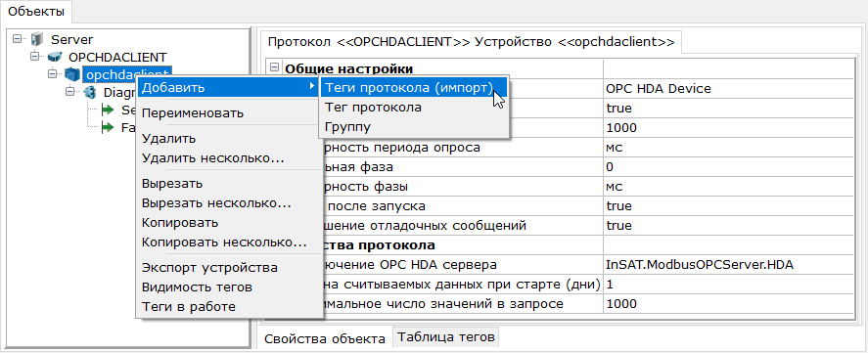The width and height of the screenshot is (868, 353).
Task: Collapse the OPCHDACLIENT tree node
Action: [x=35, y=57]
